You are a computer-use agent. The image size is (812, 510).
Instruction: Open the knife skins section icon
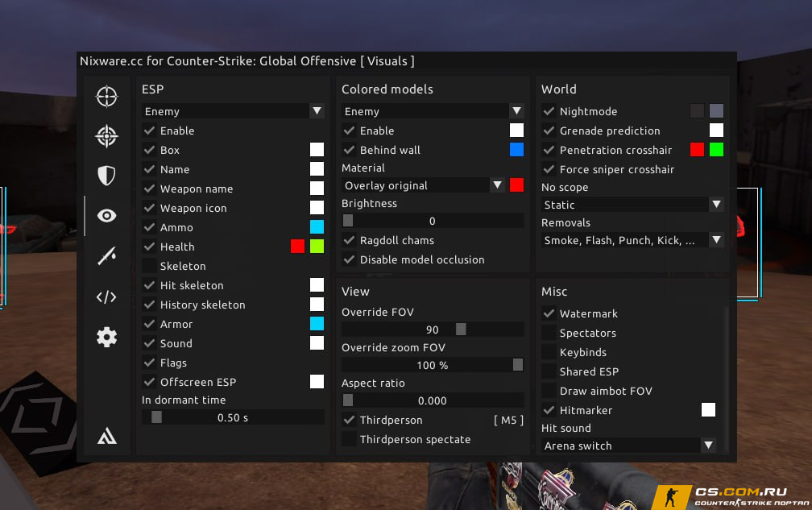(106, 255)
